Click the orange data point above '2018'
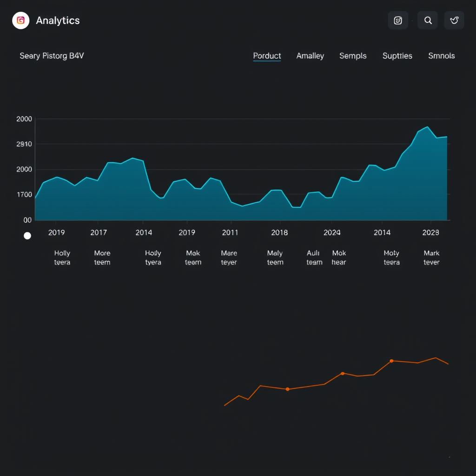Viewport: 476px width, 476px height. [x=287, y=389]
